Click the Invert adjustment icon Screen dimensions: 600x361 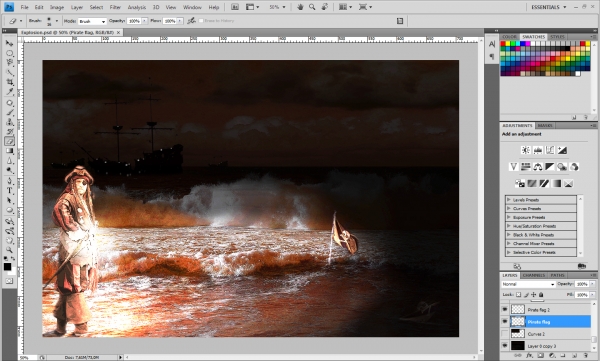[x=520, y=183]
